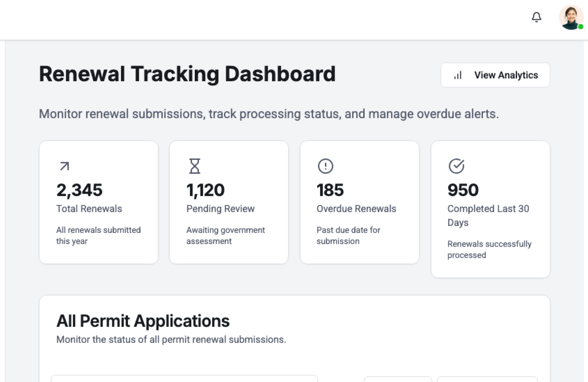Click the search field under All Permit Applications
The width and height of the screenshot is (588, 382).
coord(184,379)
